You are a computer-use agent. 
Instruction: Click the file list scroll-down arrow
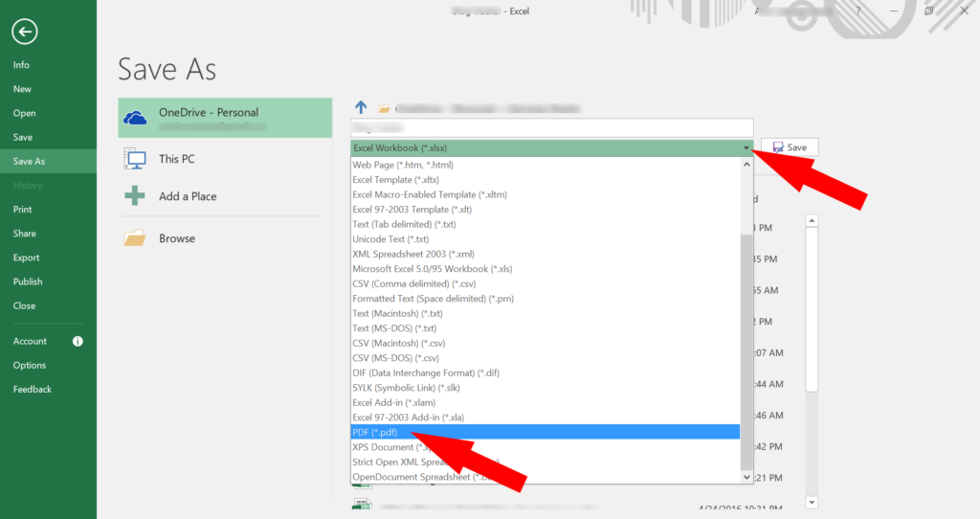point(812,502)
